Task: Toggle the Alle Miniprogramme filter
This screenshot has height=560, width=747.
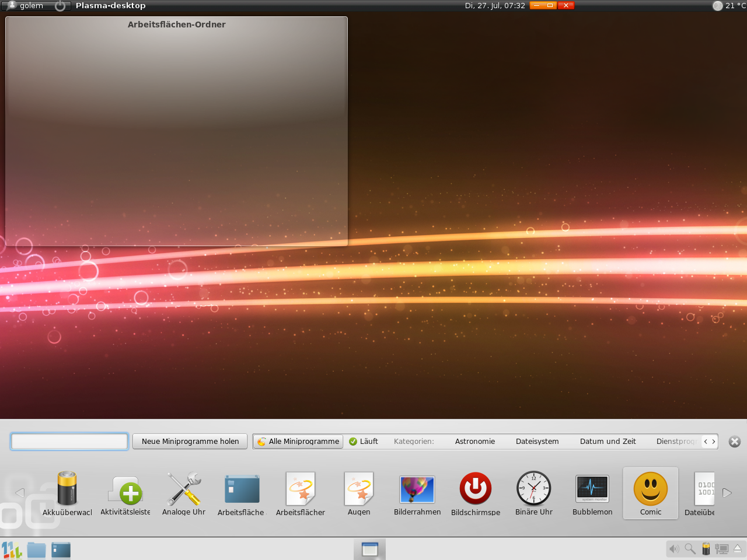Action: coord(298,442)
